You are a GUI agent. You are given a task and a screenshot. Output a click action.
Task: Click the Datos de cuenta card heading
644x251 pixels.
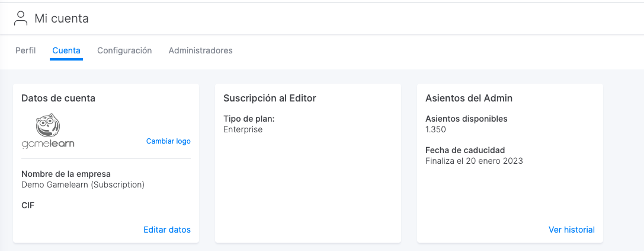(58, 99)
